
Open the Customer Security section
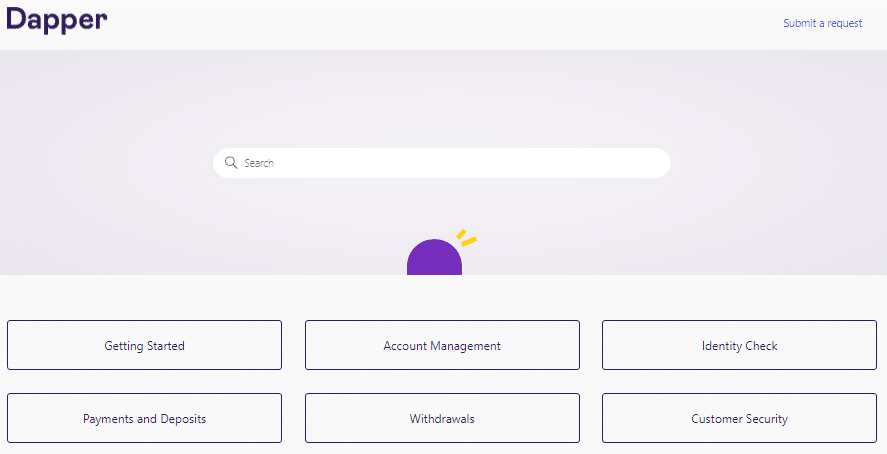coord(739,419)
